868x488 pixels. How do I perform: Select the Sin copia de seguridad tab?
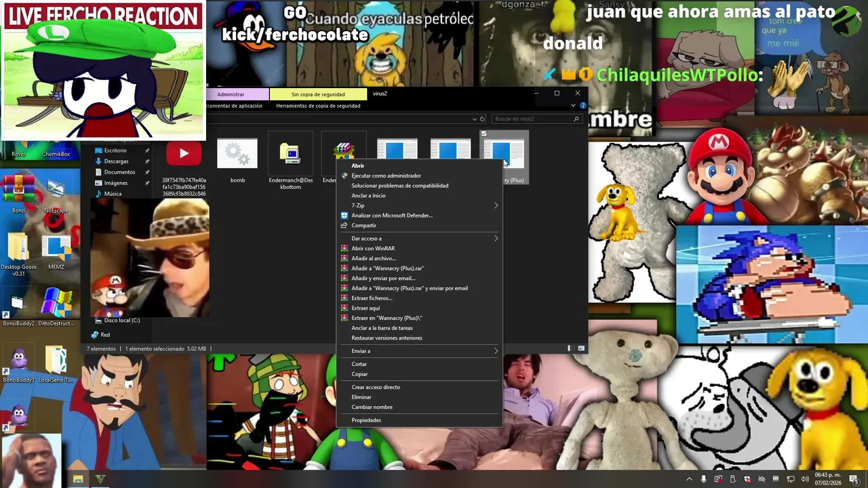pyautogui.click(x=318, y=94)
